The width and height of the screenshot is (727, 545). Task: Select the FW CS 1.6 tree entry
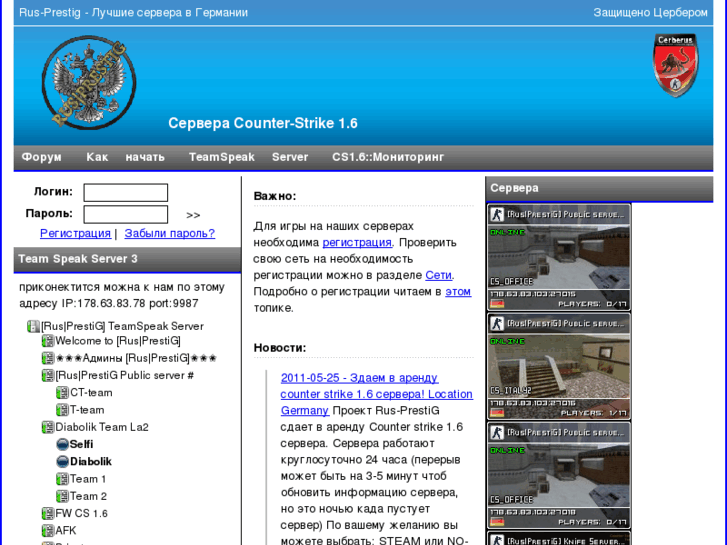[x=81, y=513]
